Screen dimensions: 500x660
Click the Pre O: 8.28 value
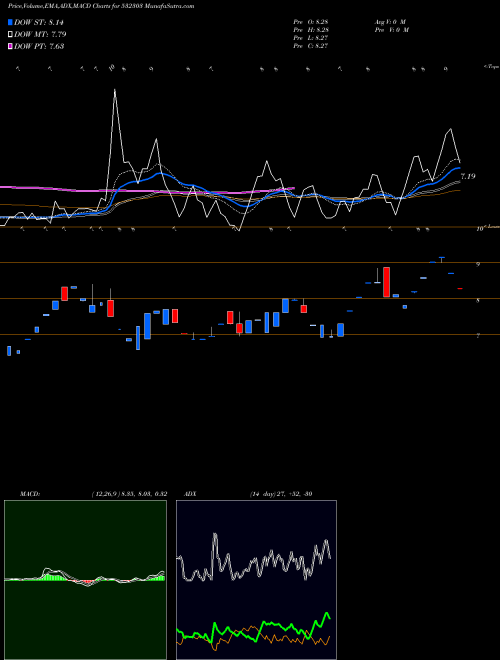click(x=311, y=22)
